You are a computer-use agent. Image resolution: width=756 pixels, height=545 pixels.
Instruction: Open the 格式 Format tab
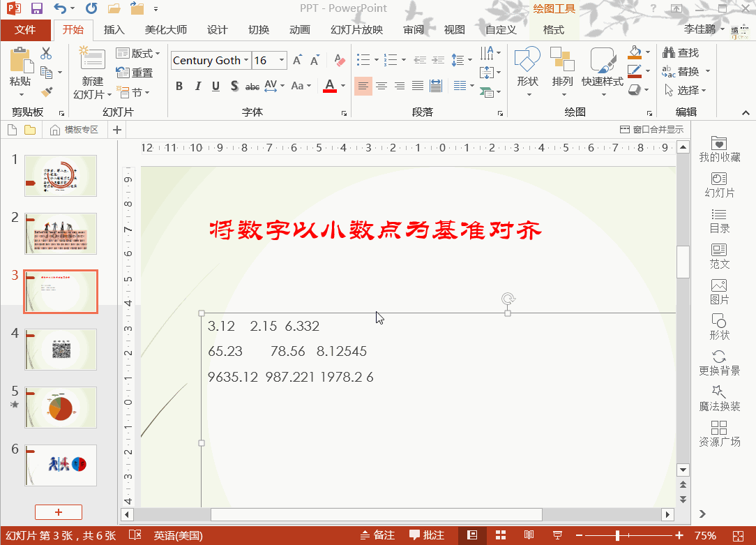554,30
